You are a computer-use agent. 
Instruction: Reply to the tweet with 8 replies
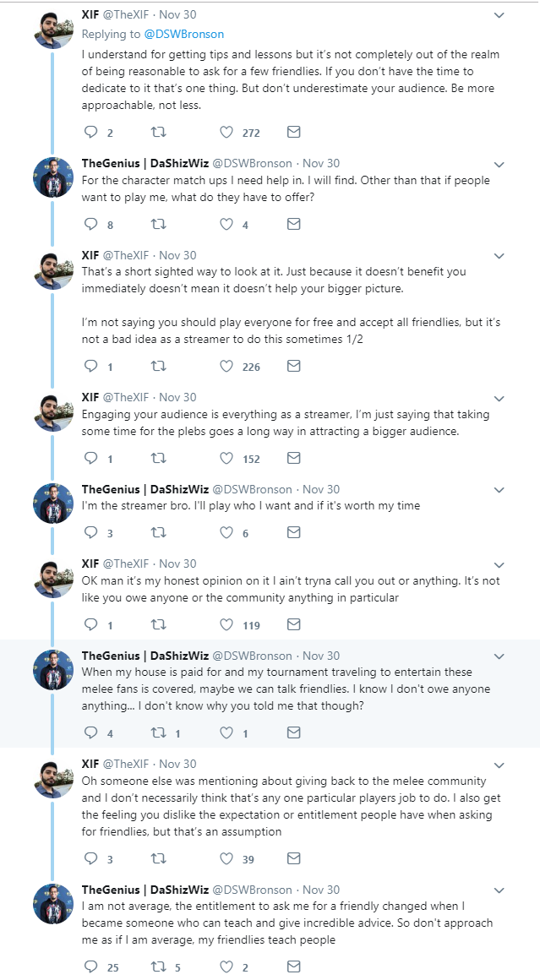[x=91, y=225]
